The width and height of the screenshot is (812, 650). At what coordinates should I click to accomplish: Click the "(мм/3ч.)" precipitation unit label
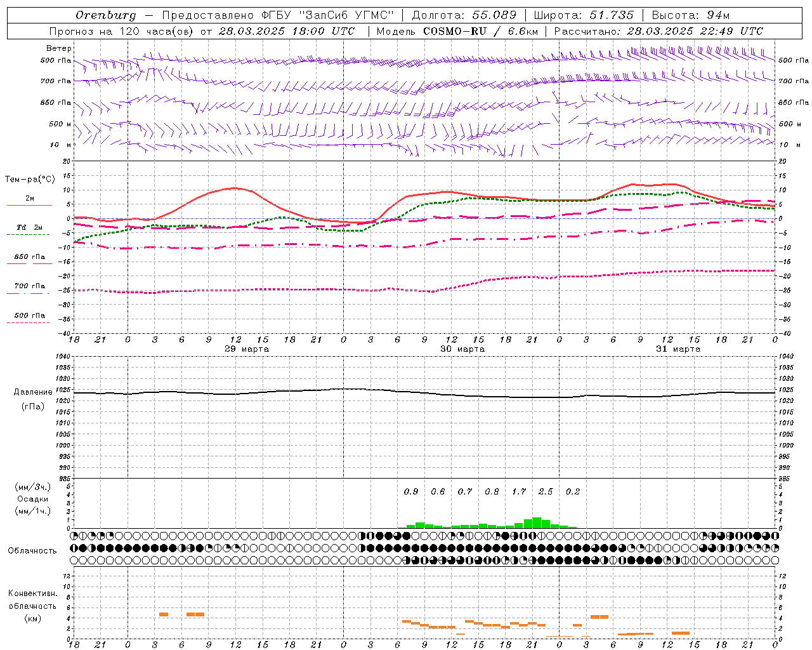(32, 487)
